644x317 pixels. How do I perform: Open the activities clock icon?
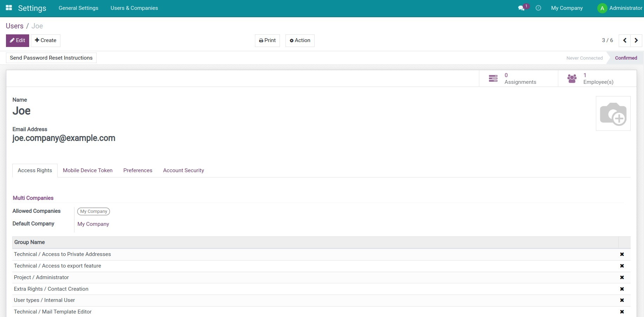coord(538,8)
